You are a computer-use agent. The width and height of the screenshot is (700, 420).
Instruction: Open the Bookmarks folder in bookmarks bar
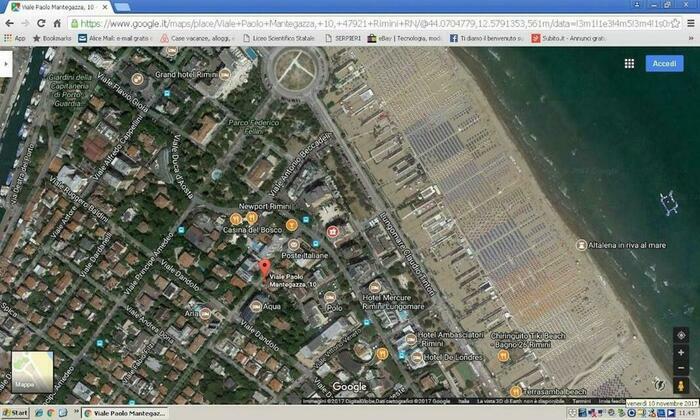coord(52,38)
